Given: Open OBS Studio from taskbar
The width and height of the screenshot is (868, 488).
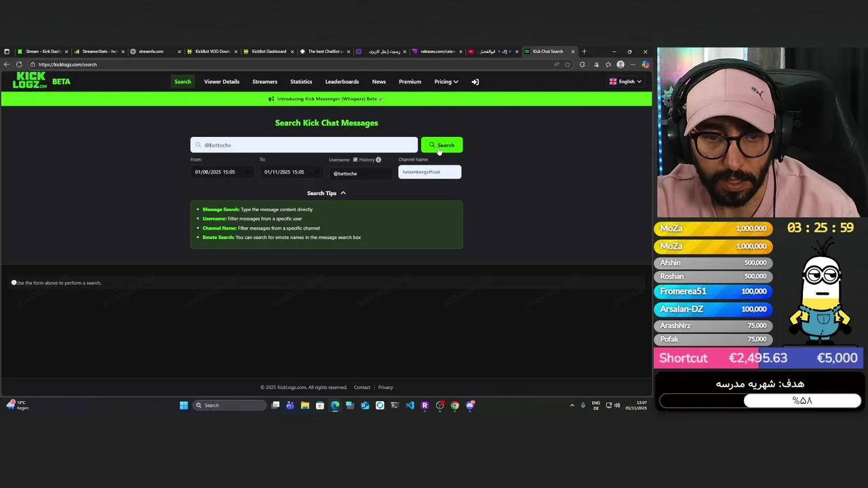Looking at the screenshot, I should (x=440, y=405).
